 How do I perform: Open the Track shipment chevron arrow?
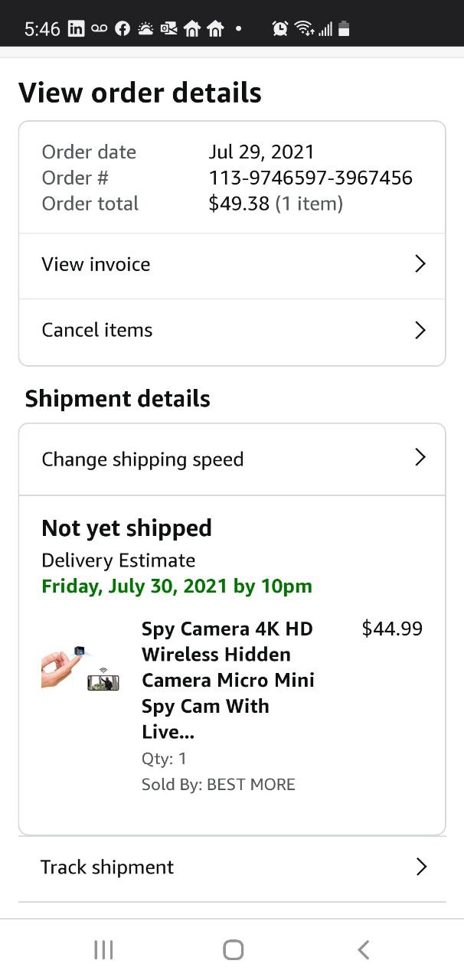pyautogui.click(x=420, y=867)
